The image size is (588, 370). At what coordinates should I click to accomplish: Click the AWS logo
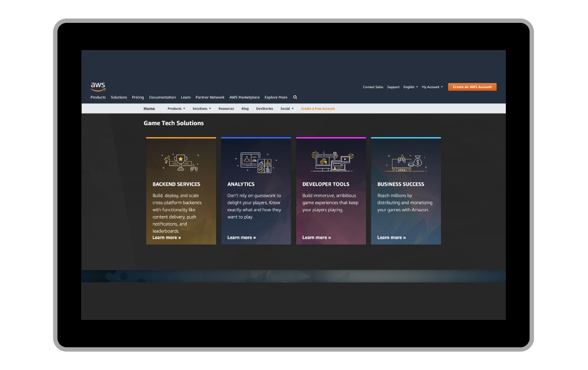[x=98, y=87]
